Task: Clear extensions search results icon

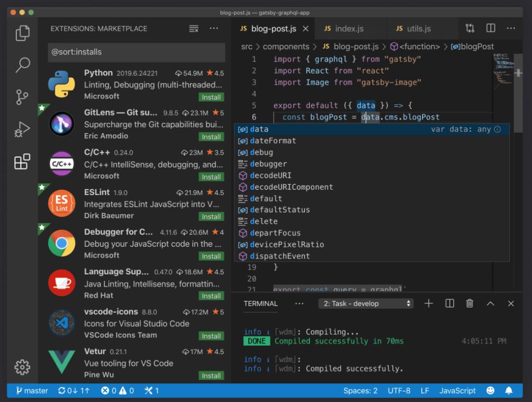Action: (194, 29)
